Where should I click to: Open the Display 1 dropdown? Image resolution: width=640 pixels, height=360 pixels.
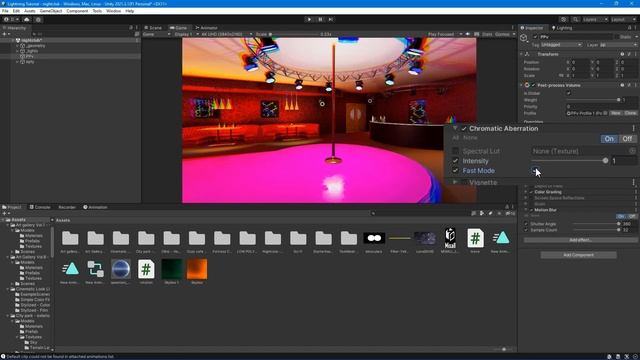click(x=186, y=34)
